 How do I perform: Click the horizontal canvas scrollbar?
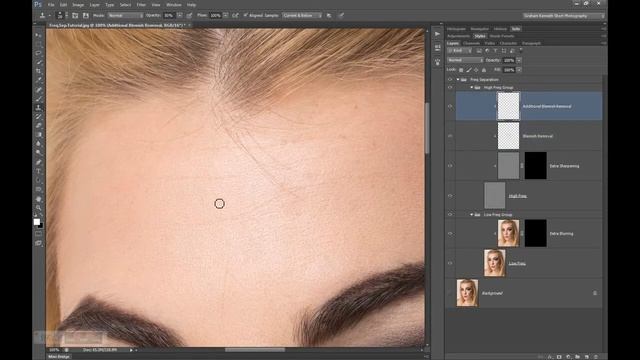(x=255, y=350)
